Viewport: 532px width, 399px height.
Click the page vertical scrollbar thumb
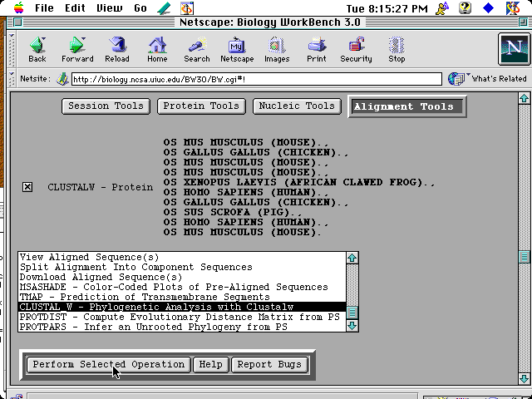(x=525, y=258)
